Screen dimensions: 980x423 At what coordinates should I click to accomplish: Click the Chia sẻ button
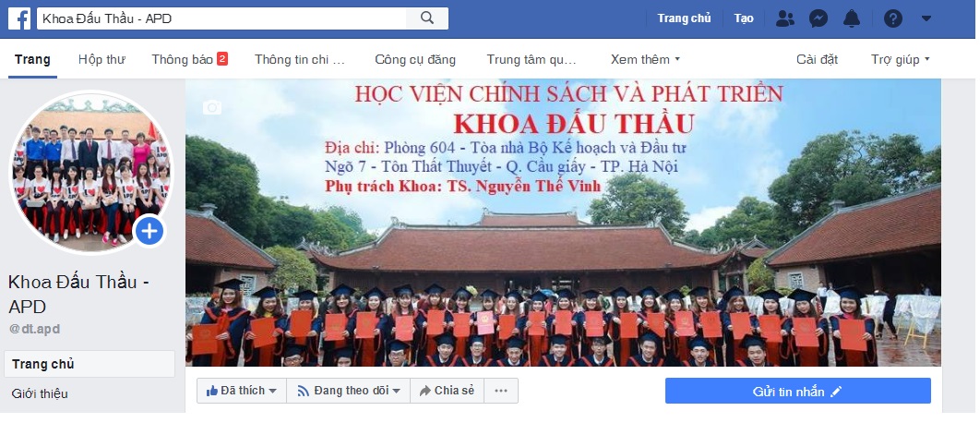pyautogui.click(x=448, y=391)
